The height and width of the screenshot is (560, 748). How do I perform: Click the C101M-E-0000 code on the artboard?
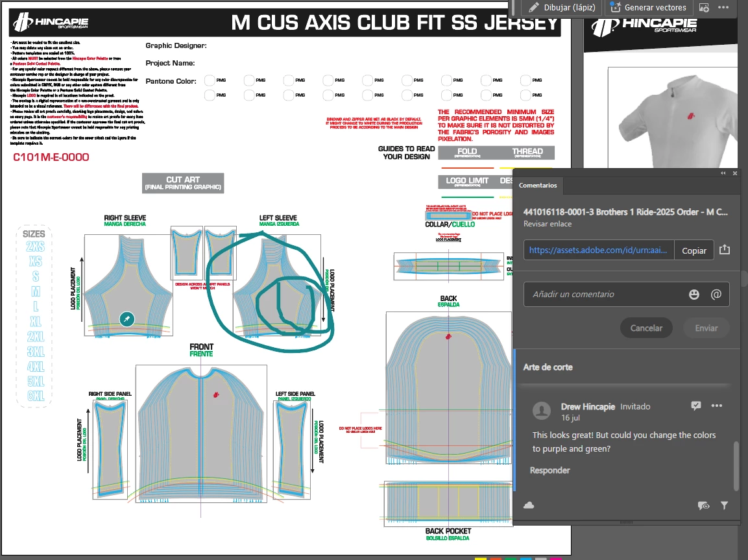pos(51,157)
